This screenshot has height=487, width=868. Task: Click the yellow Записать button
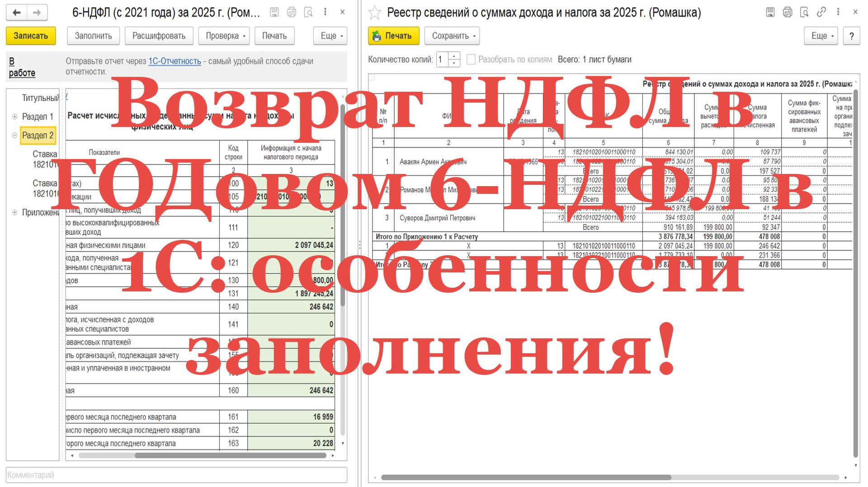click(31, 36)
